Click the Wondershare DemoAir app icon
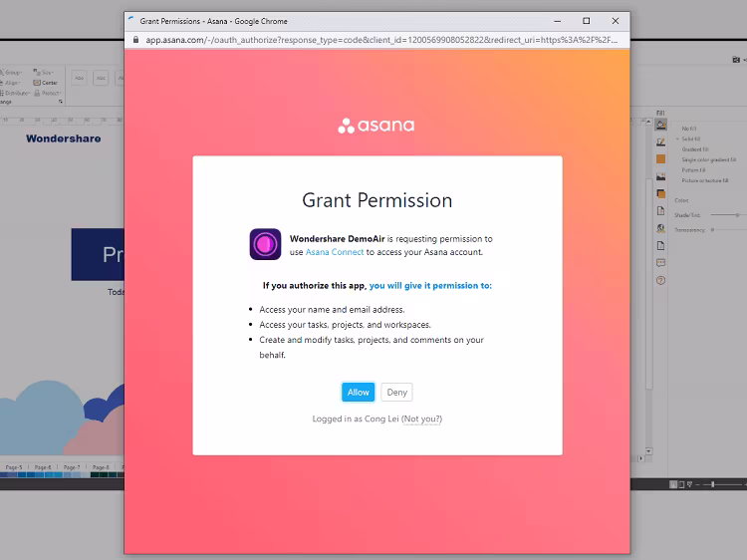 (x=265, y=244)
